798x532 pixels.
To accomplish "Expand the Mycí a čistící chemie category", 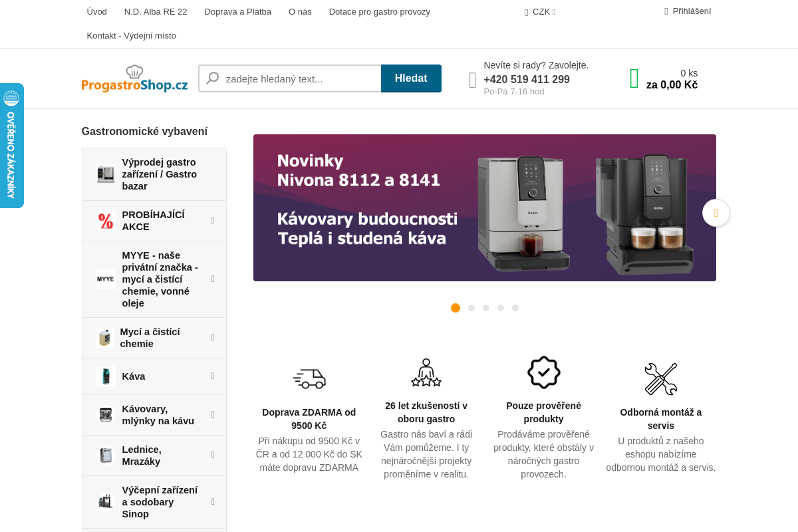I will [213, 337].
